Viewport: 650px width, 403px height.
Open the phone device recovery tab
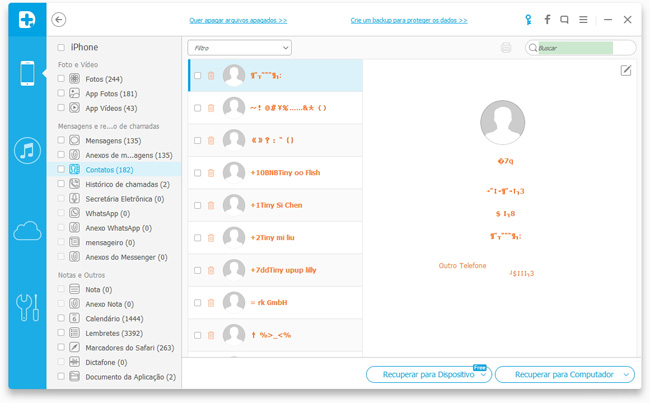(27, 73)
